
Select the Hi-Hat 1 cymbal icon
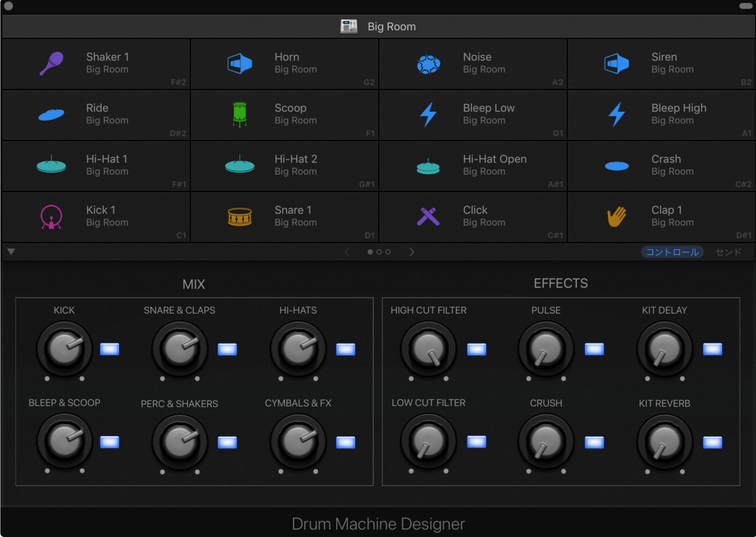[51, 165]
